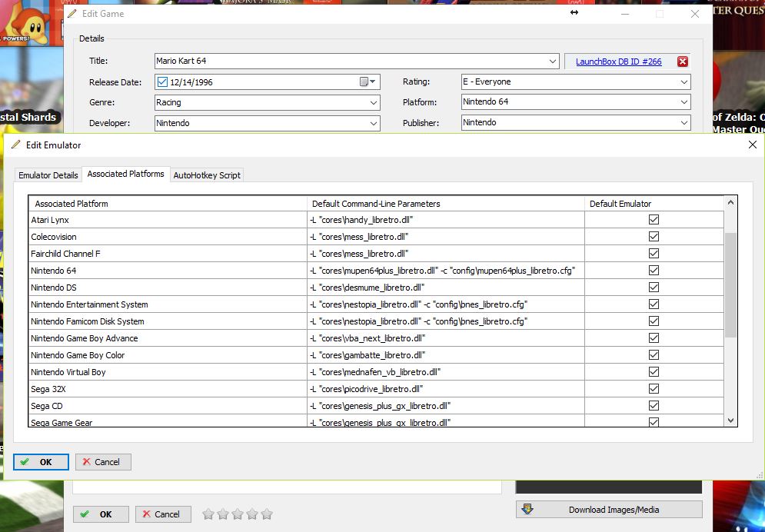Toggle Default Emulator for Sega CD
The image size is (765, 532).
pos(654,406)
